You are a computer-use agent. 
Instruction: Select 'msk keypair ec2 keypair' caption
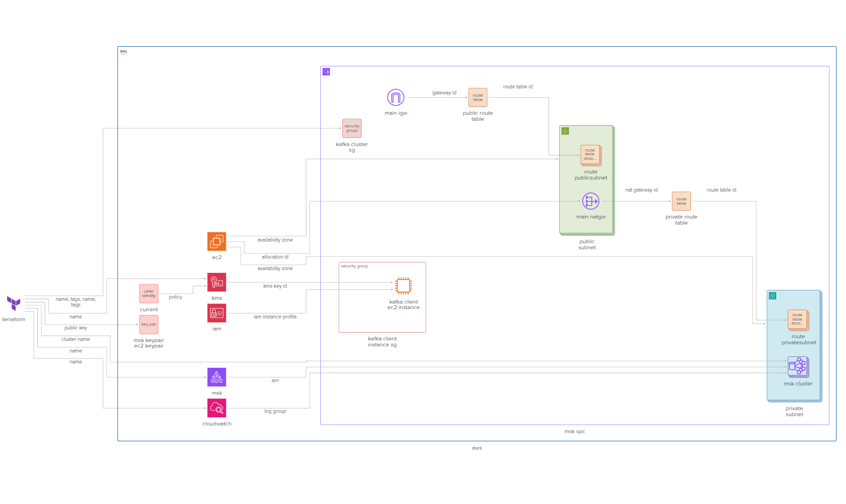pyautogui.click(x=148, y=343)
